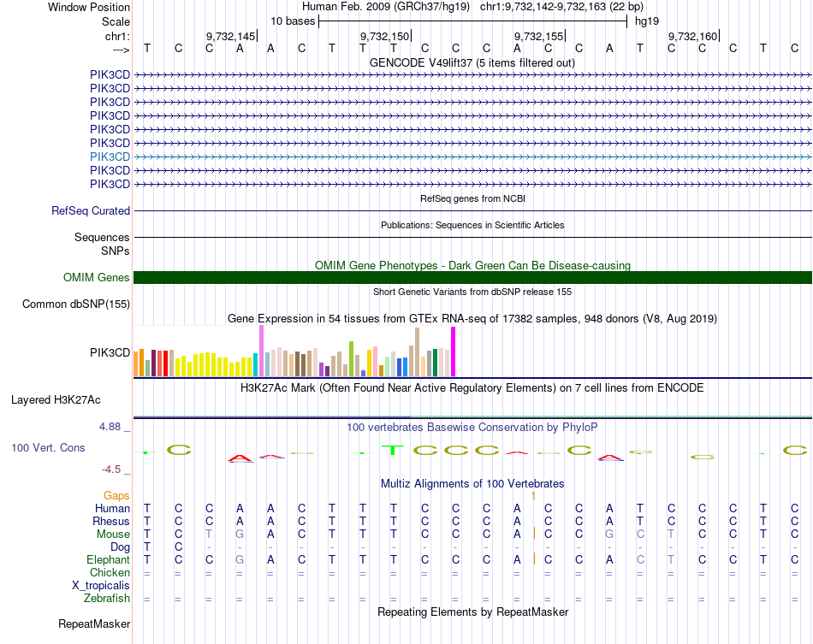
Task: Click orange insertion bar in Mouse row
Action: coord(534,534)
